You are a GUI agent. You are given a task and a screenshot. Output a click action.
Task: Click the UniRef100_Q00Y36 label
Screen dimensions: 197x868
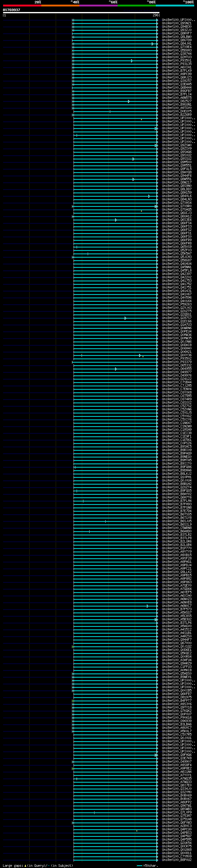[x=177, y=355]
